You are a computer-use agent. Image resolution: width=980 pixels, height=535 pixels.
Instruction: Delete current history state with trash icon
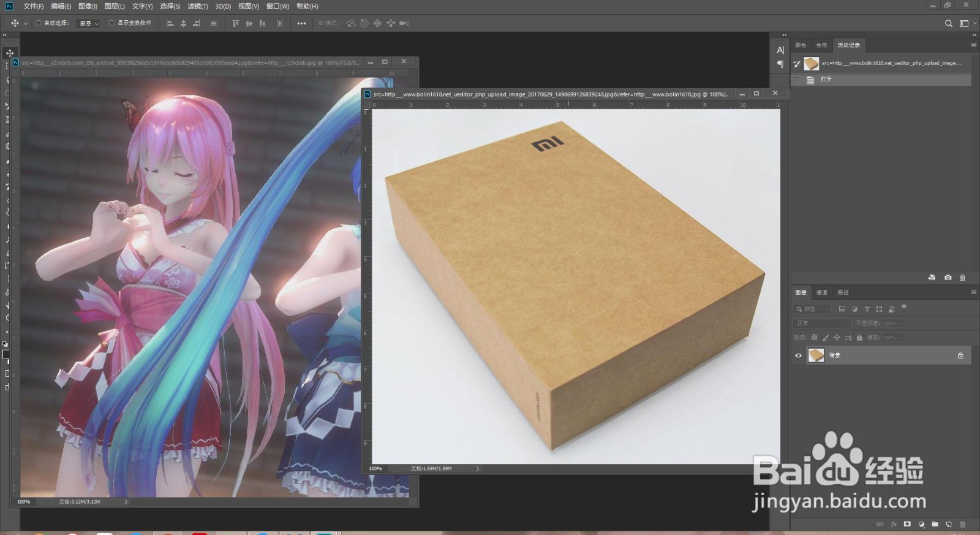[x=962, y=278]
